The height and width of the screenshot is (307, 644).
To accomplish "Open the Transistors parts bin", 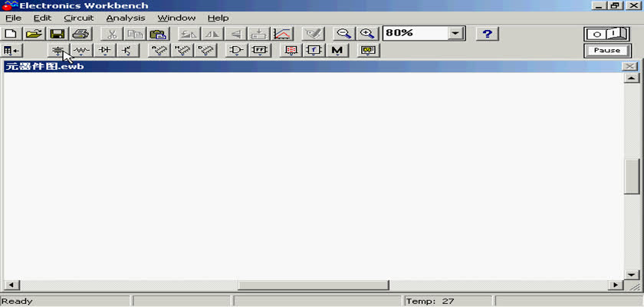I will [127, 51].
